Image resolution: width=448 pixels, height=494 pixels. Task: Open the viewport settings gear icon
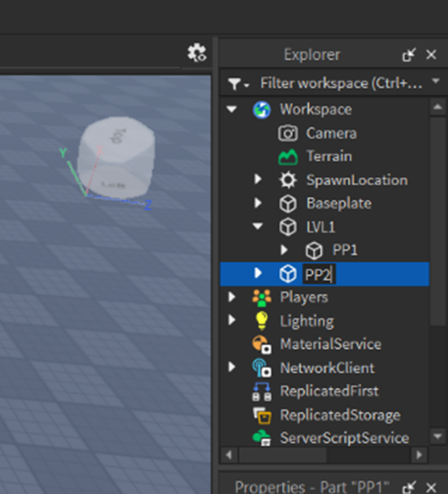(x=197, y=53)
